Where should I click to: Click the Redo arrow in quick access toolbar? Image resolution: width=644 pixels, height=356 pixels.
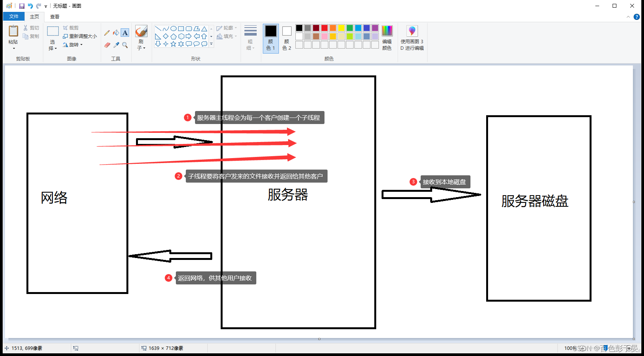point(39,6)
